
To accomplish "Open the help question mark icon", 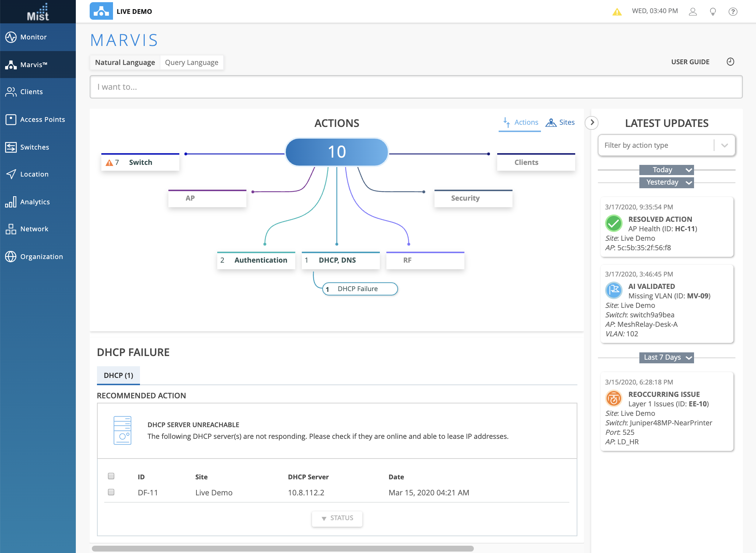I will 733,12.
